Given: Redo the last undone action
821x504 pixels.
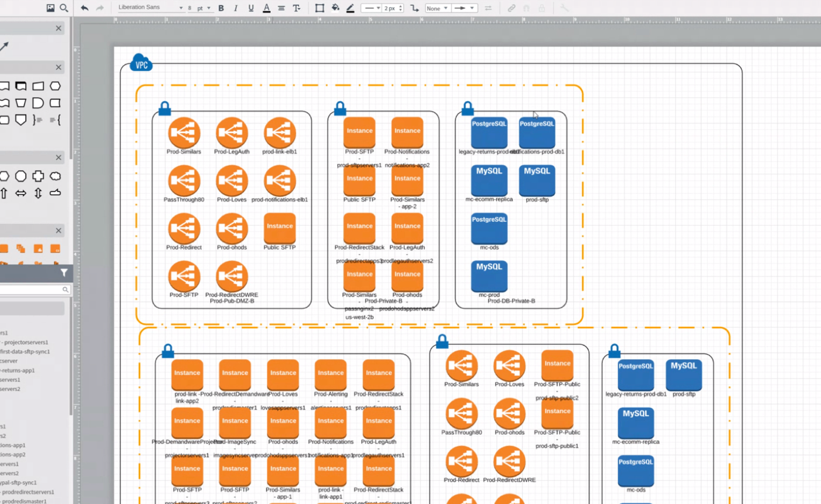Looking at the screenshot, I should (x=100, y=8).
